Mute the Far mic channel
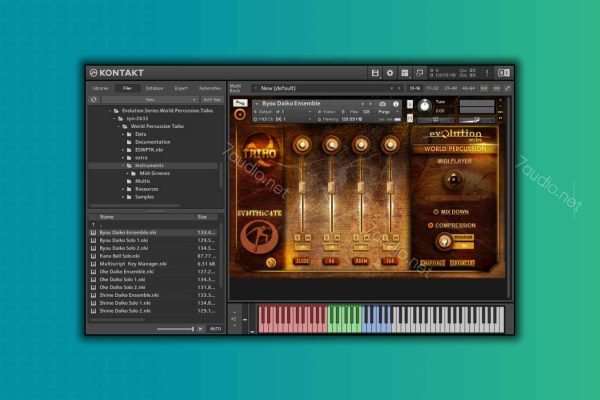The image size is (600, 400). point(395,238)
